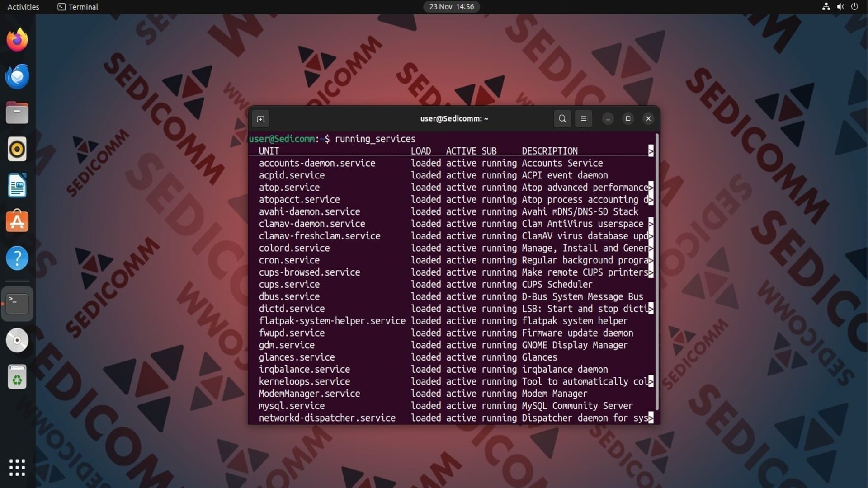Viewport: 868px width, 488px height.
Task: Click the DESCRIPTION column header
Action: tap(549, 151)
